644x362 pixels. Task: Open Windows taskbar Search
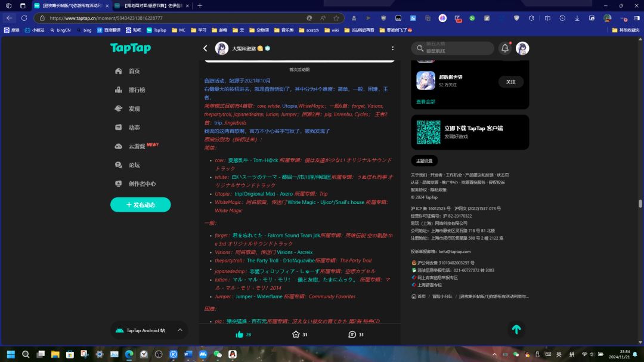pos(26,354)
